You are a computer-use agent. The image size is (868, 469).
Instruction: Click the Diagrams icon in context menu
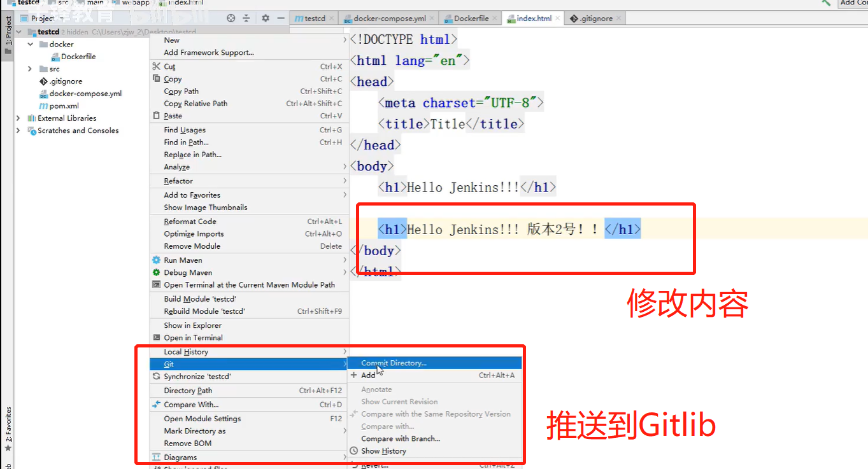coord(157,458)
